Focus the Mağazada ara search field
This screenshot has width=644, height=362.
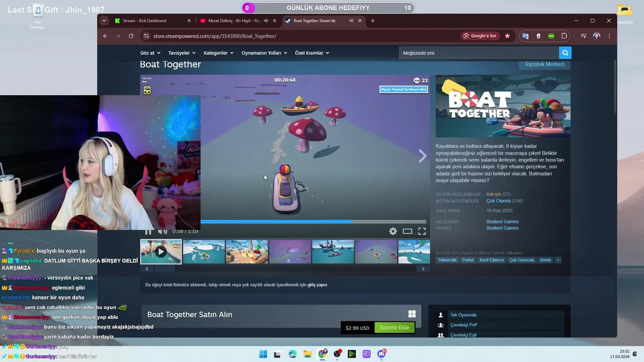click(479, 53)
